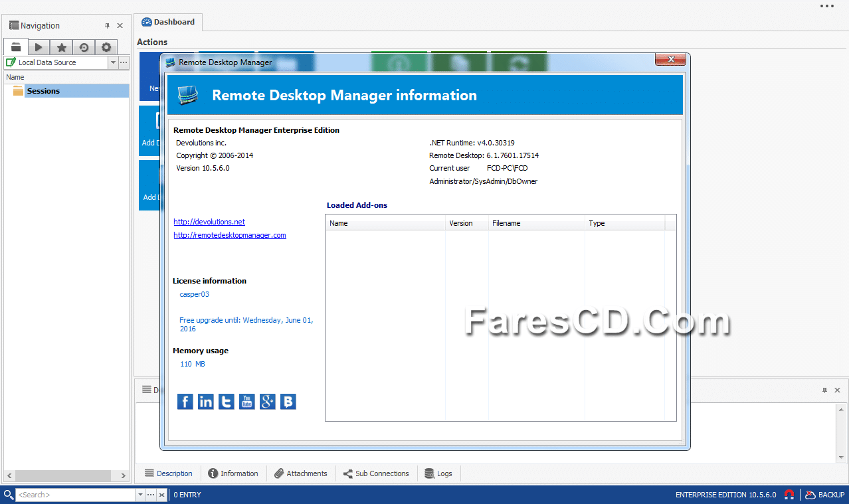
Task: Close the Navigation panel
Action: pos(120,26)
